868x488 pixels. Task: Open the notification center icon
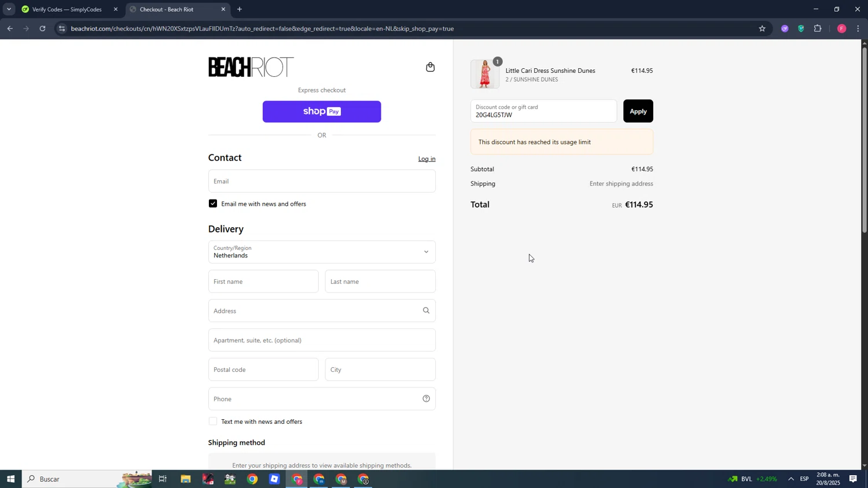pos(853,479)
